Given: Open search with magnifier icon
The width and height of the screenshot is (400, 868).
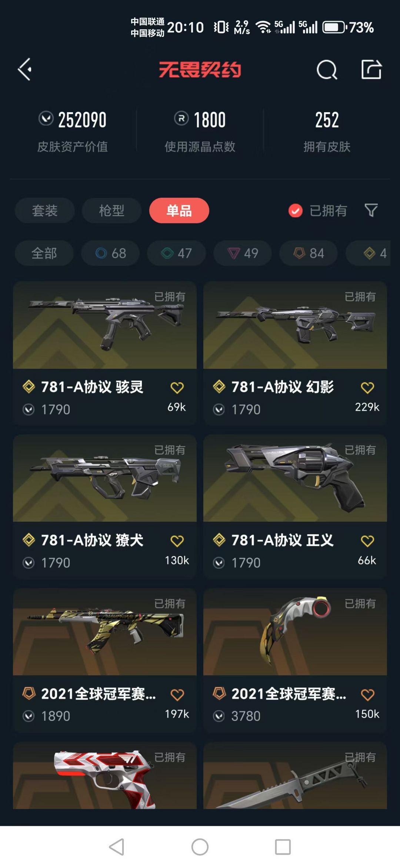Looking at the screenshot, I should click(327, 70).
